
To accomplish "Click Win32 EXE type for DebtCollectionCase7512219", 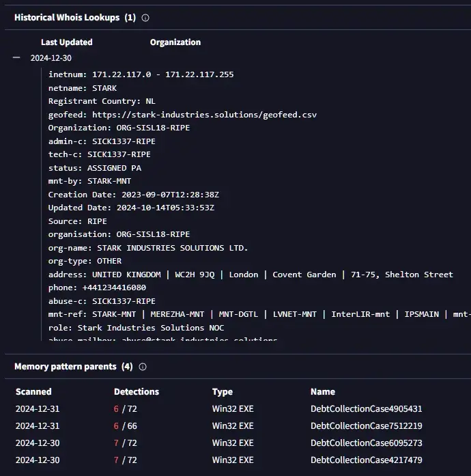I will [x=233, y=426].
